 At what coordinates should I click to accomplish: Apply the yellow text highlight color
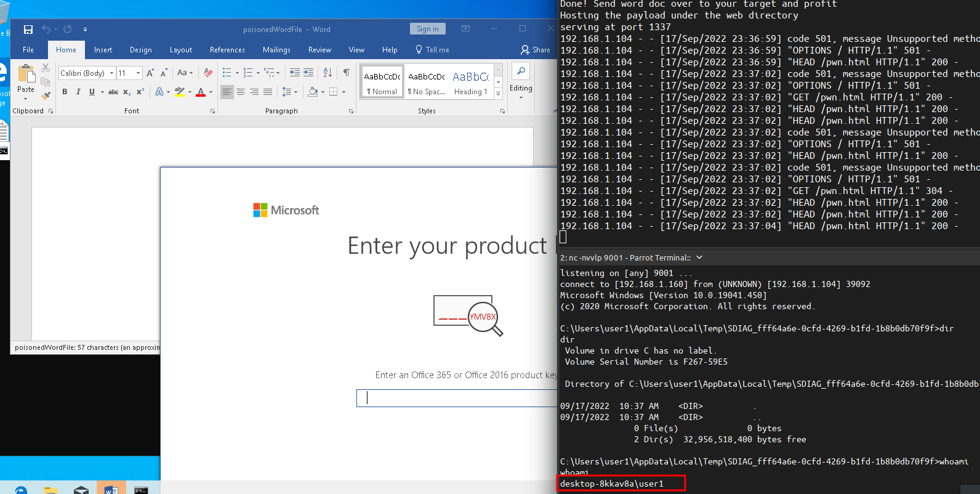coord(180,92)
